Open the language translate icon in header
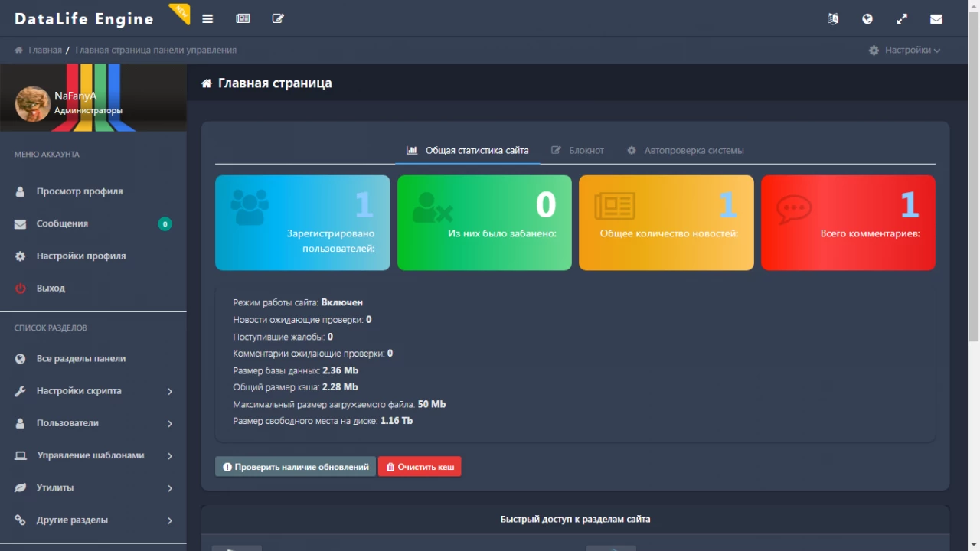The image size is (980, 551). click(x=833, y=19)
